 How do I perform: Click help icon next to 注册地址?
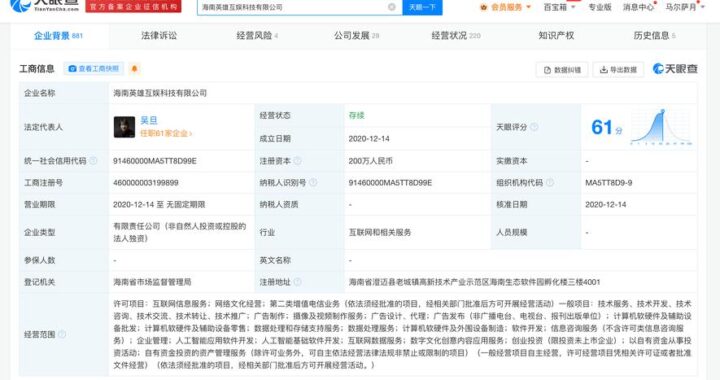[298, 282]
